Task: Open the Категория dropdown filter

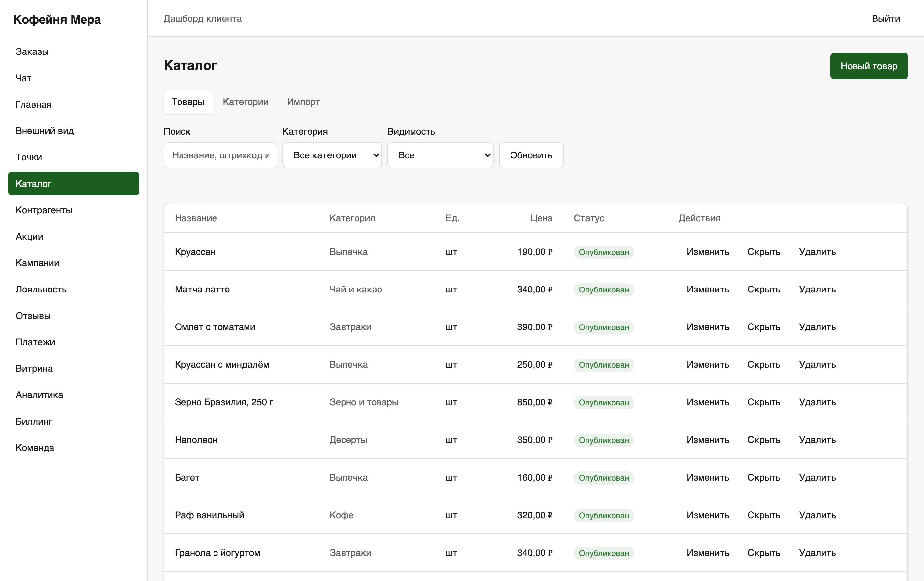Action: pos(332,155)
